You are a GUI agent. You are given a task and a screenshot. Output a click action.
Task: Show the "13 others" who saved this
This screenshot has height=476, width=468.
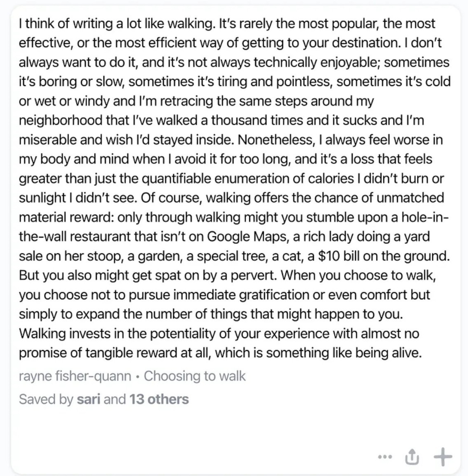[x=159, y=399]
